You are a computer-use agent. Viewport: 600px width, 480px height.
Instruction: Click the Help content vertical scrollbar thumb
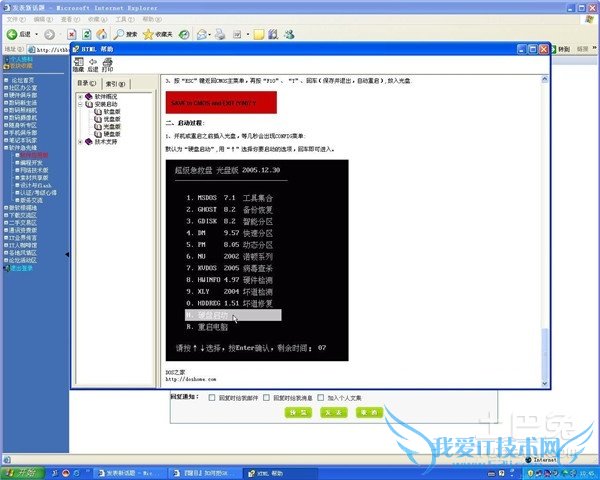pyautogui.click(x=545, y=353)
